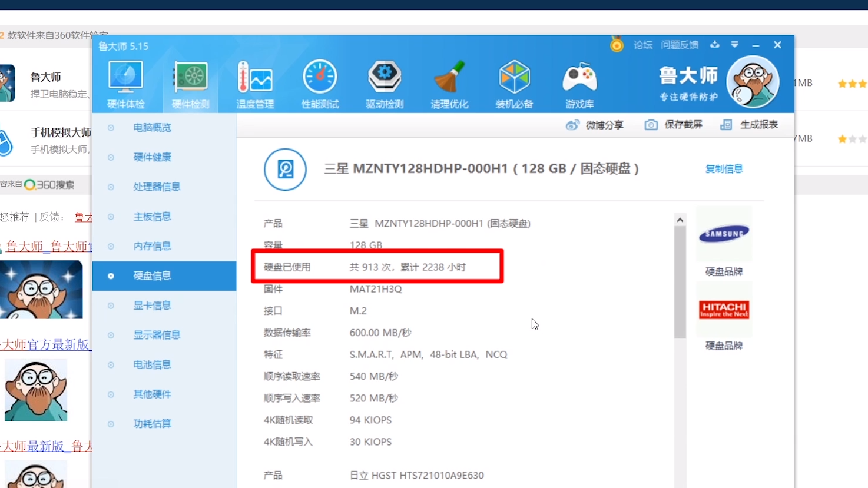Image resolution: width=868 pixels, height=488 pixels.
Task: Select 电池信息 in the sidebar
Action: click(164, 364)
